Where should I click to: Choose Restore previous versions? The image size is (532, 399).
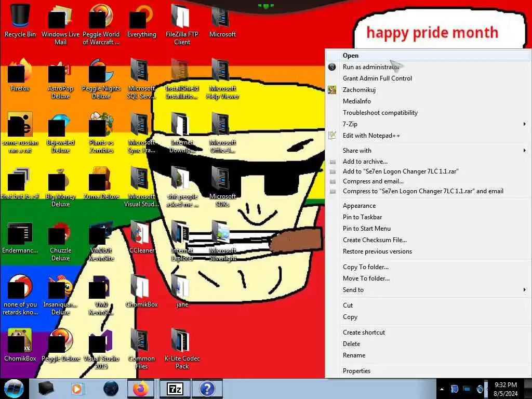pos(428,251)
